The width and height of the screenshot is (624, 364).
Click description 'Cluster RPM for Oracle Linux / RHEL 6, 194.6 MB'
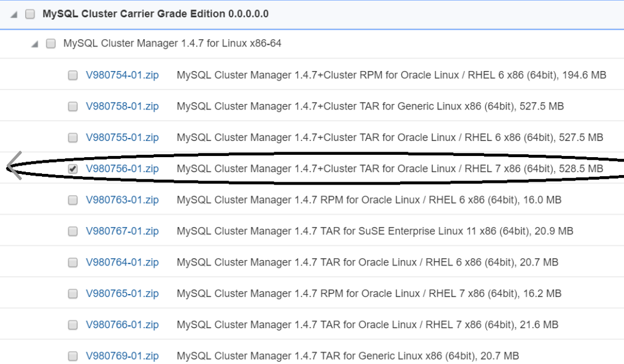(x=392, y=75)
